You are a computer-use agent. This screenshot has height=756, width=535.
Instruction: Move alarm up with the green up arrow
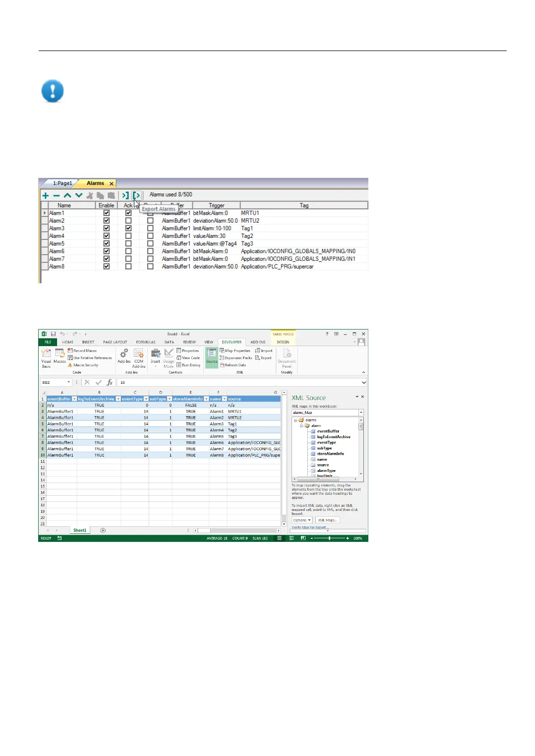67,195
